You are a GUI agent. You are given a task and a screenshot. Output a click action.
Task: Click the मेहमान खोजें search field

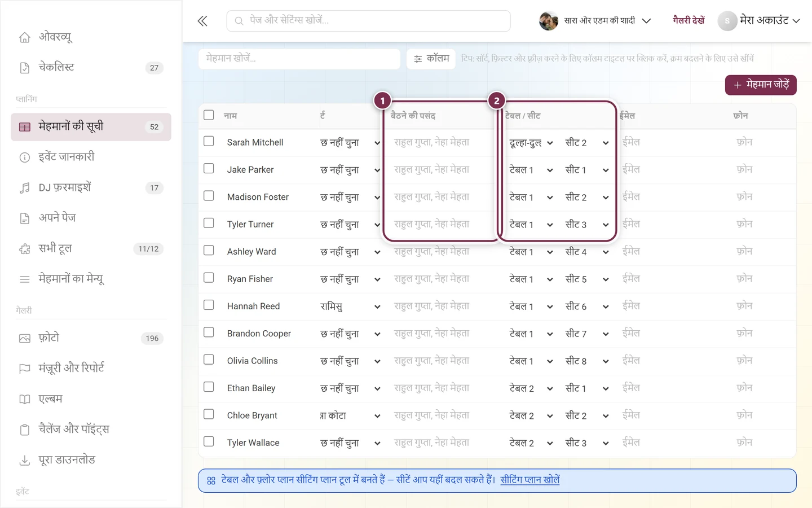299,59
